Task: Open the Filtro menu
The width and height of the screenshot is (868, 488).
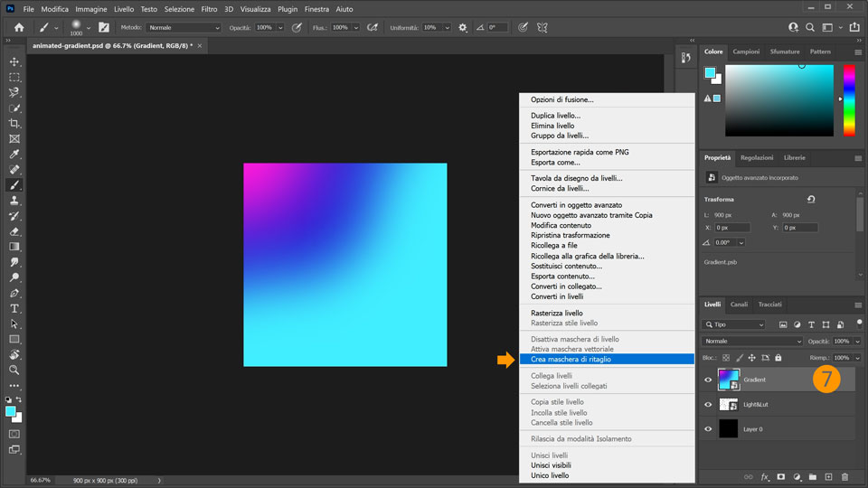Action: point(209,8)
